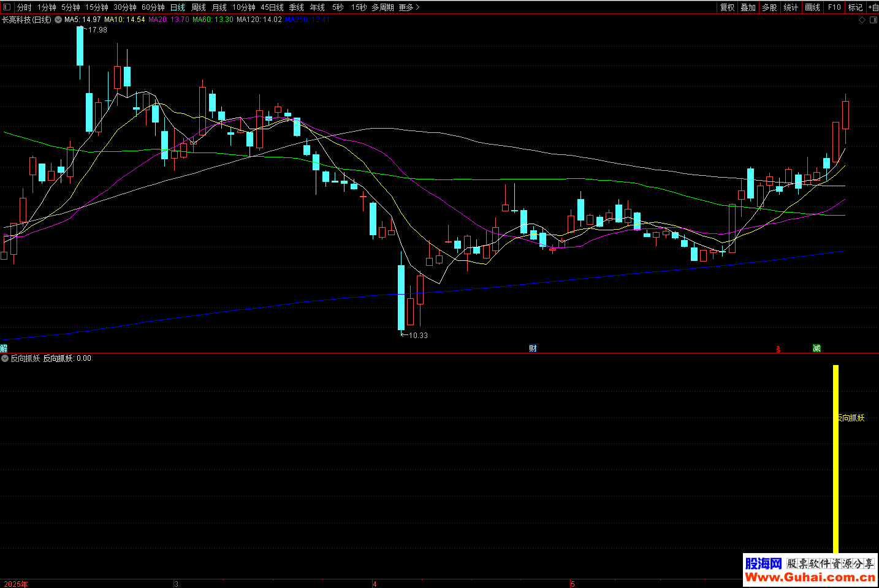Viewport: 879px width, 588px height.
Task: Click the MA20: 13.70 label
Action: (x=169, y=20)
